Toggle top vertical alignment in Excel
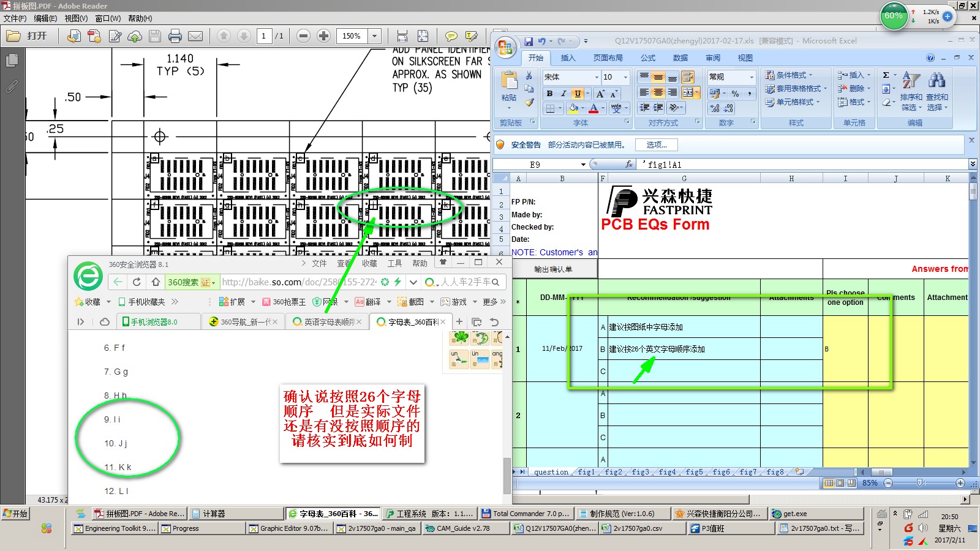Viewport: 980px width, 551px height. click(x=644, y=77)
